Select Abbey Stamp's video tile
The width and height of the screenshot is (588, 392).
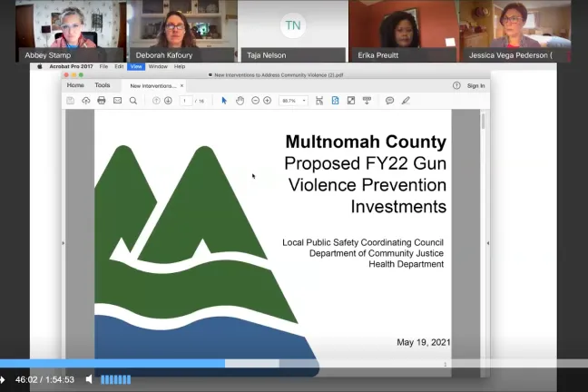point(70,31)
